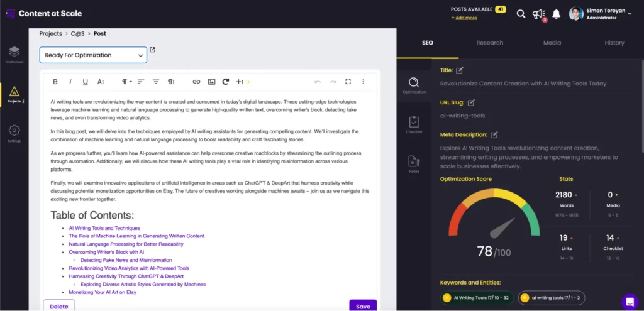Open Overcoming Writer's Block with AI link

pyautogui.click(x=106, y=252)
